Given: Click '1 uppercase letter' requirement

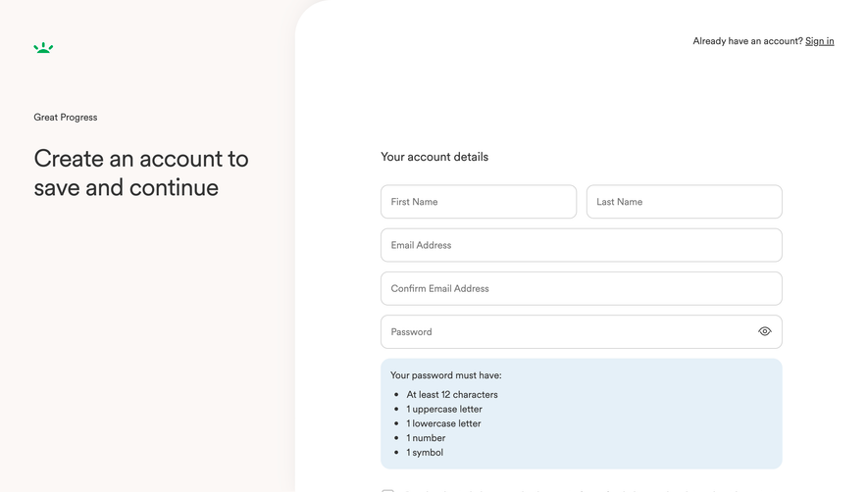Looking at the screenshot, I should 444,409.
